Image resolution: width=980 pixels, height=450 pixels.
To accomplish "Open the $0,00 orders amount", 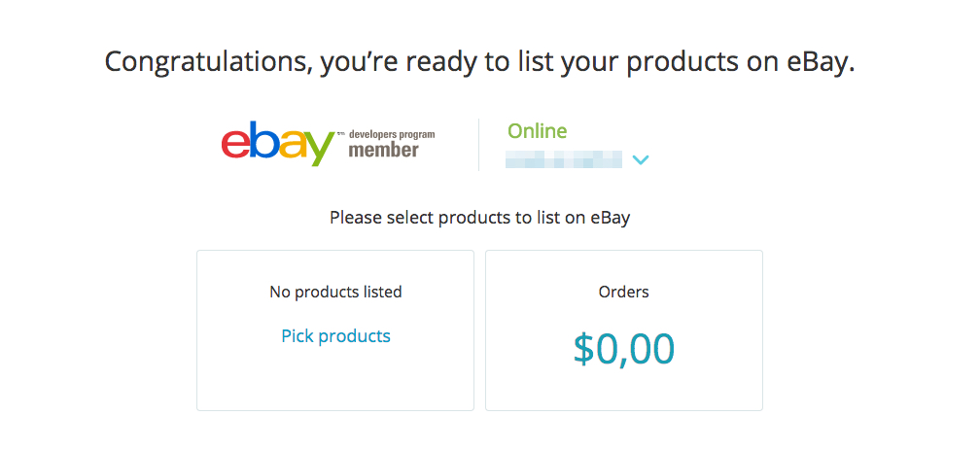I will (624, 348).
